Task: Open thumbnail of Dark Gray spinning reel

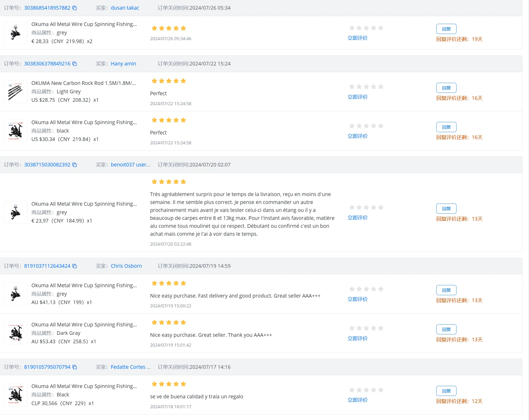Action: pyautogui.click(x=16, y=333)
